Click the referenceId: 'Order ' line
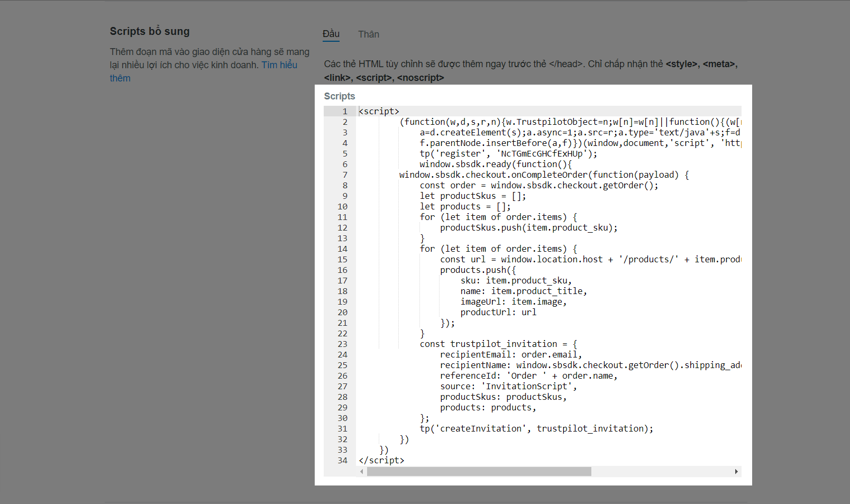Screen dimensions: 850x504 (529, 375)
